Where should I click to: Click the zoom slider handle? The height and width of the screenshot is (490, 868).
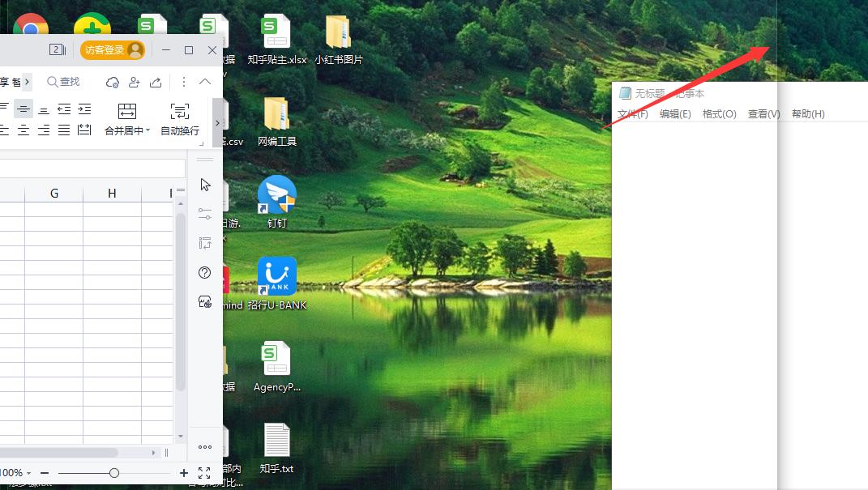coord(114,473)
